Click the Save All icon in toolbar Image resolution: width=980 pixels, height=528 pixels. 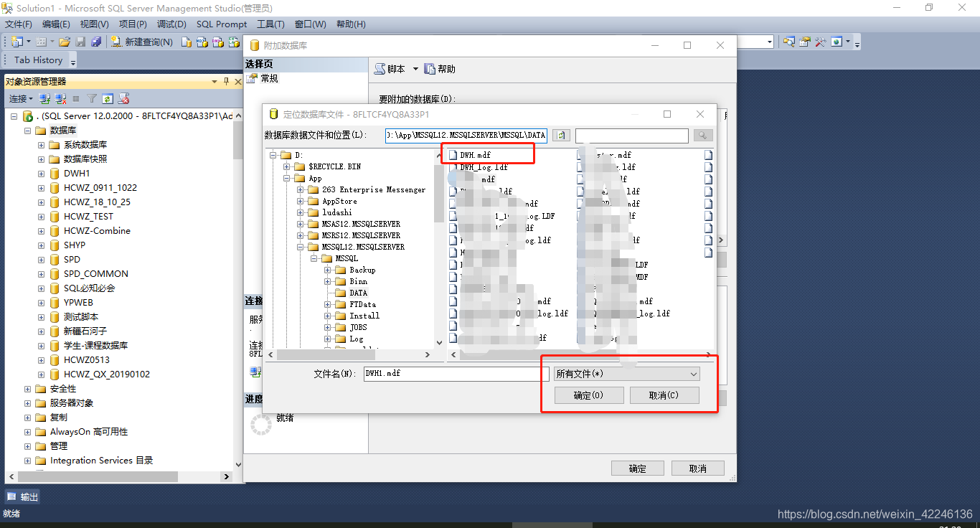coord(96,42)
